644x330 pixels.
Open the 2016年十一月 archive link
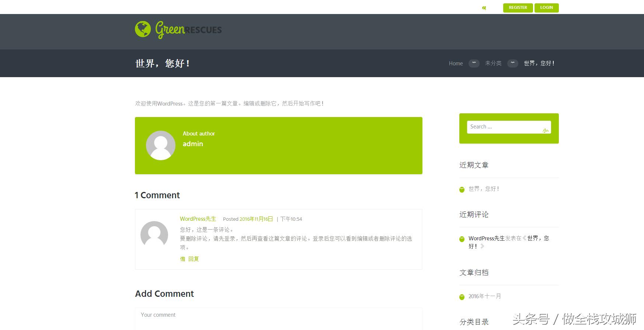[484, 296]
